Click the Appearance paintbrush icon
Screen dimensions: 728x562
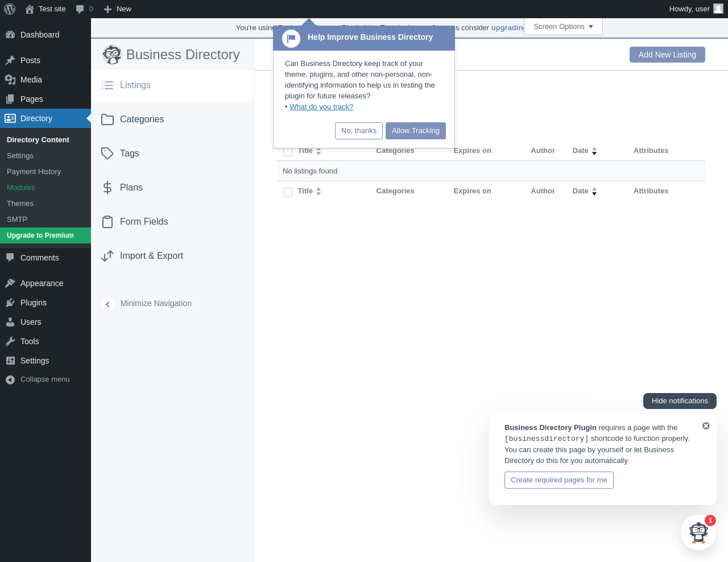point(10,283)
